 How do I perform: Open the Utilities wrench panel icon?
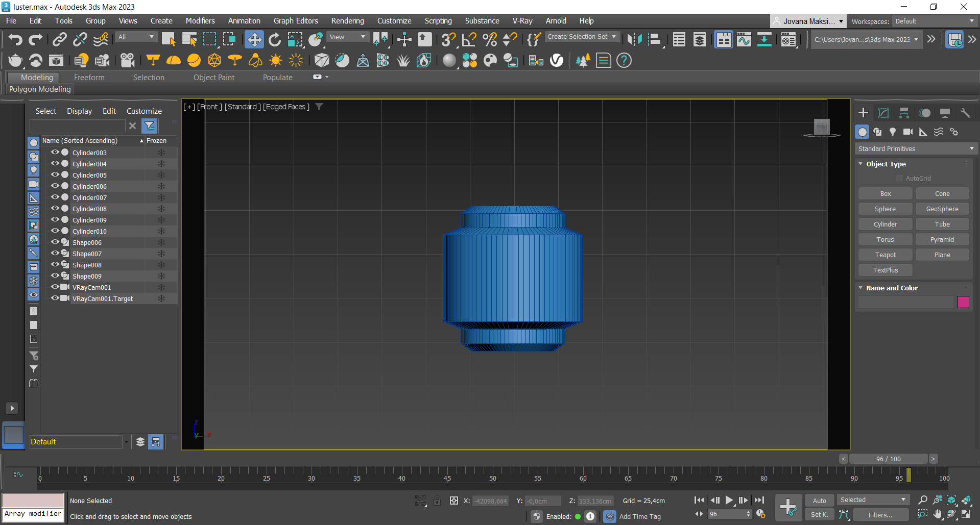965,113
